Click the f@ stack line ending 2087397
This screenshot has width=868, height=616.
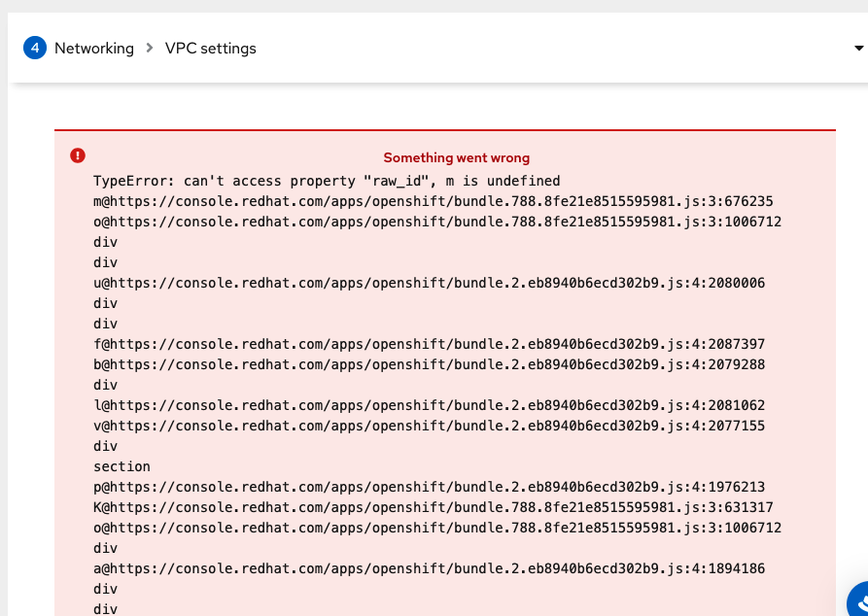(x=429, y=344)
